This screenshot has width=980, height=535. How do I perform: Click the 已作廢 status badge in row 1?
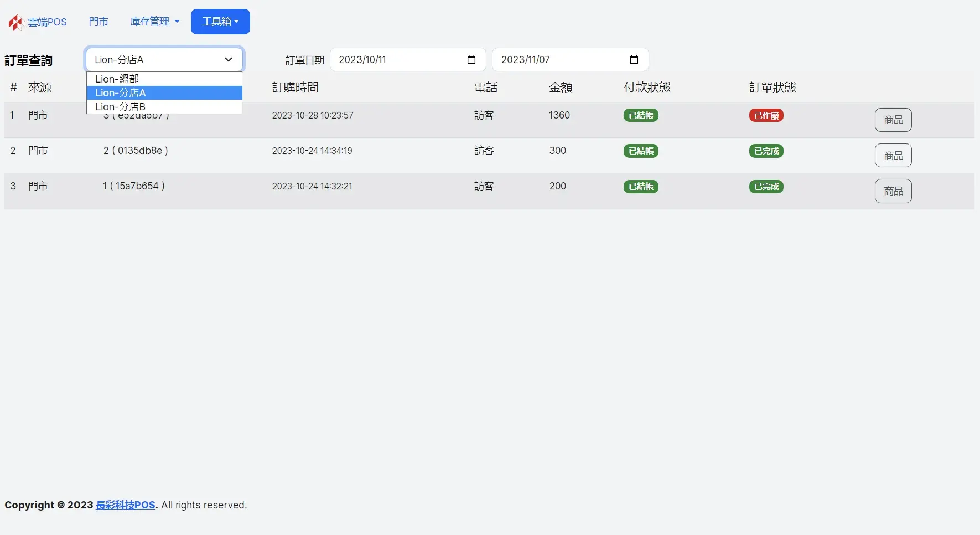tap(766, 116)
